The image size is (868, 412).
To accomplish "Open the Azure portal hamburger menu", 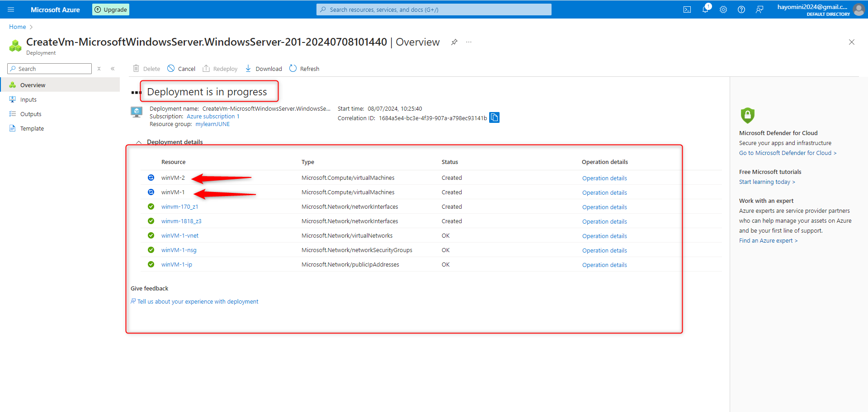I will pos(11,9).
